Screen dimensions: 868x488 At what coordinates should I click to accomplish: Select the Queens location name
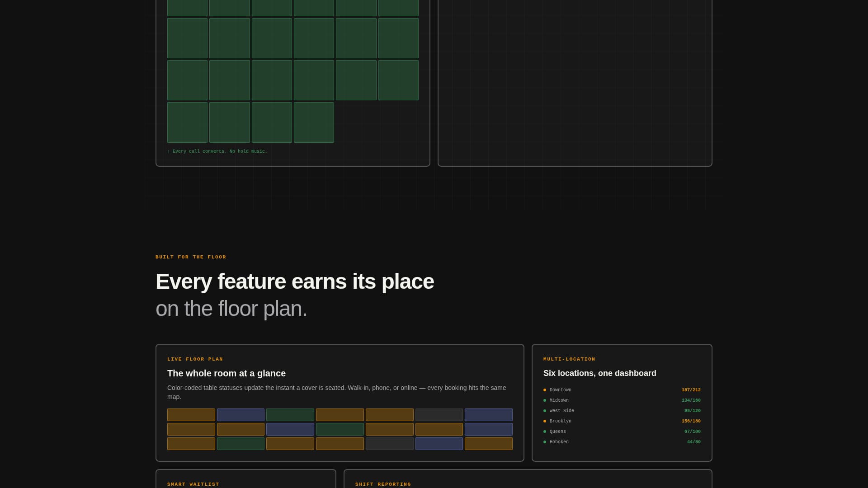point(558,432)
